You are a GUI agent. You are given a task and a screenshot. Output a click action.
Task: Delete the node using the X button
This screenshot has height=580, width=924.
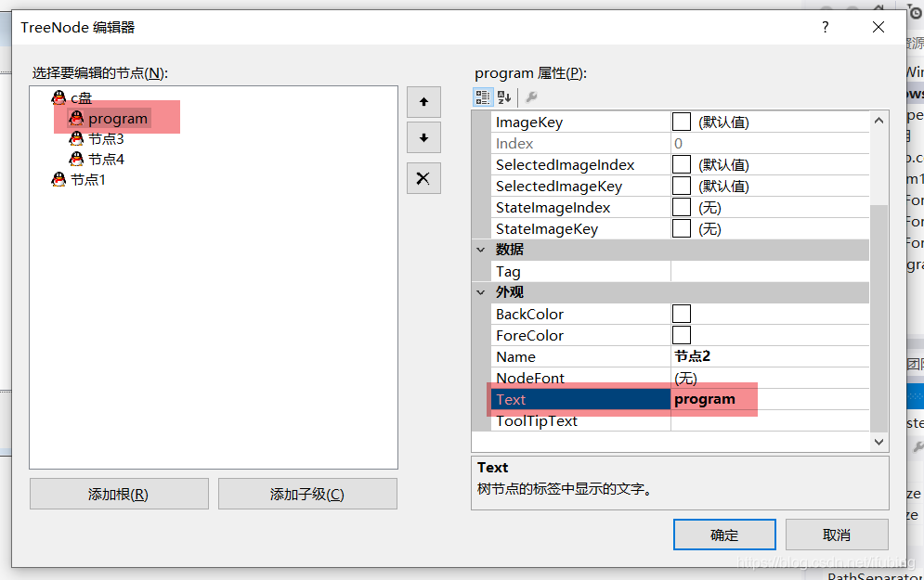pyautogui.click(x=423, y=178)
